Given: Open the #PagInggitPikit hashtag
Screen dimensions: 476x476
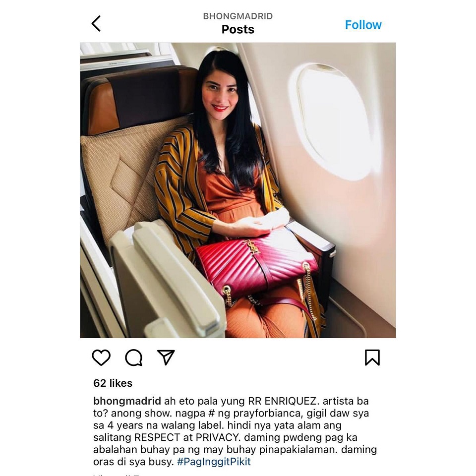Looking at the screenshot, I should tap(214, 462).
